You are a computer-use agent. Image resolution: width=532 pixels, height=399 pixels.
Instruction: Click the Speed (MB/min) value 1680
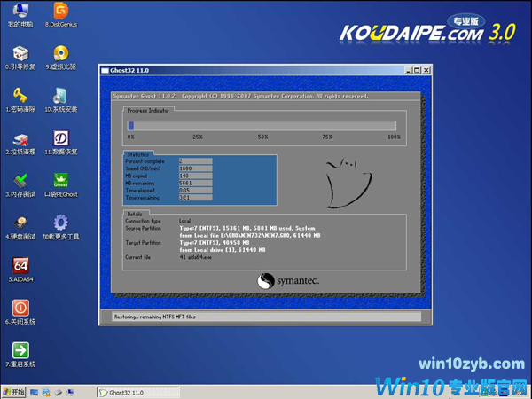coord(195,168)
